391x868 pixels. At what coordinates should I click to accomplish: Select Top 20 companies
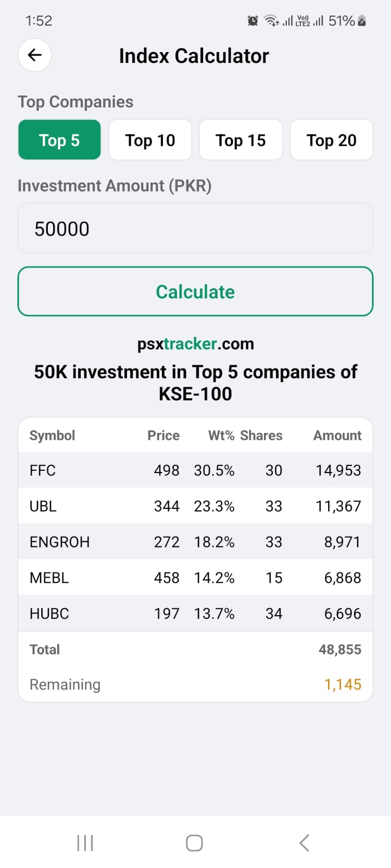point(331,140)
